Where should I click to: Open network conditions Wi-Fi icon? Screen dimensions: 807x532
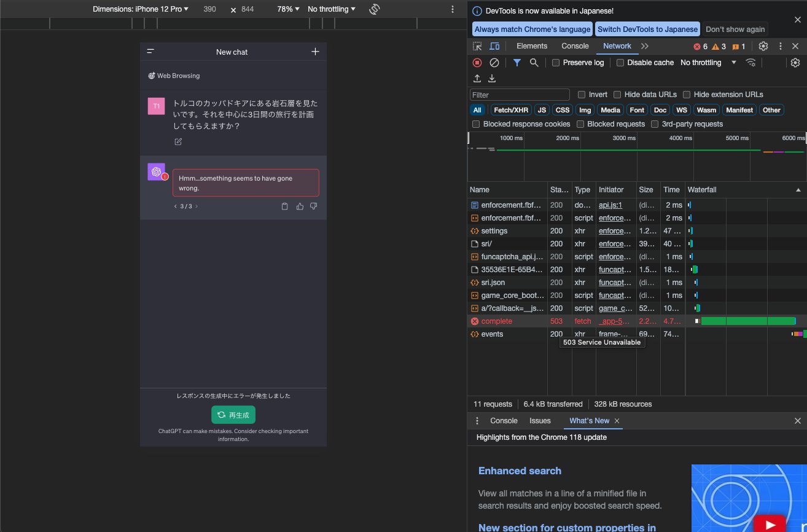[x=750, y=63]
